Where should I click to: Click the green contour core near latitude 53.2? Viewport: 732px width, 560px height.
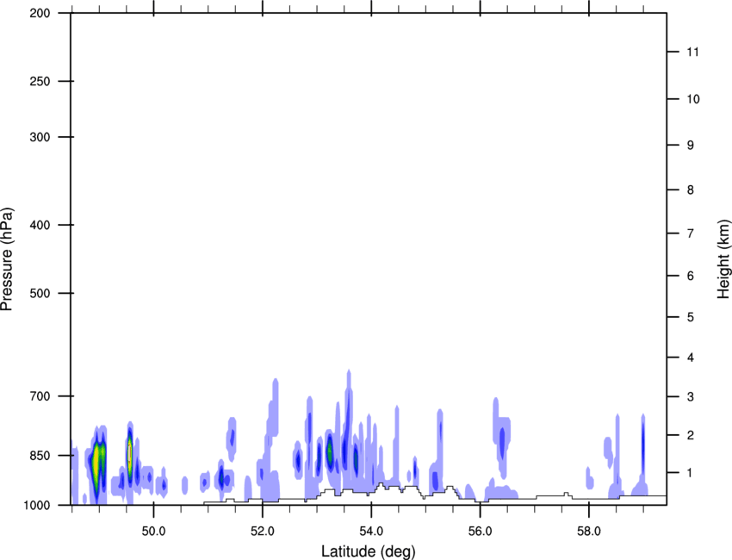330,451
